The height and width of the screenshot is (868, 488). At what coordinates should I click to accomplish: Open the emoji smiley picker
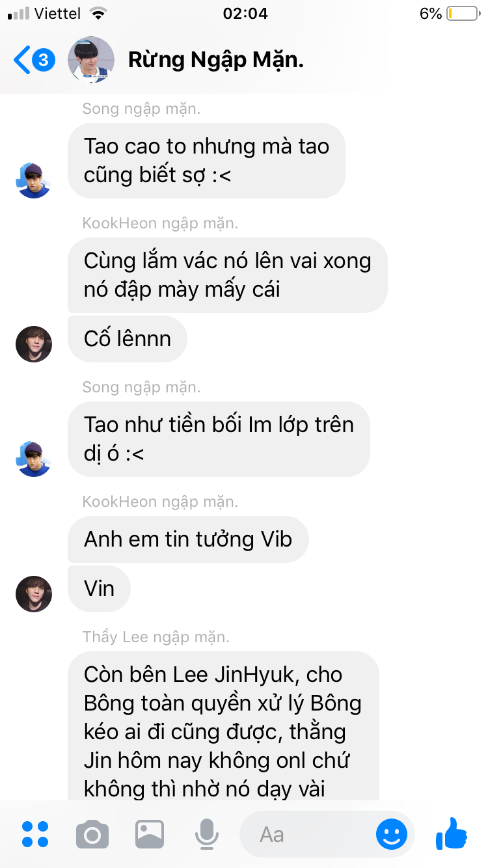click(x=392, y=834)
